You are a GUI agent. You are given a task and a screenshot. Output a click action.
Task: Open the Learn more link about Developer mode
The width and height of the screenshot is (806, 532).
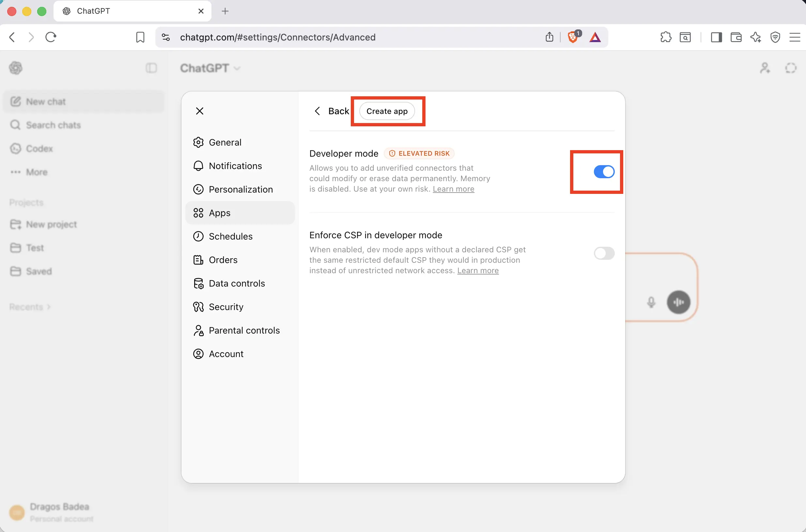click(x=454, y=189)
